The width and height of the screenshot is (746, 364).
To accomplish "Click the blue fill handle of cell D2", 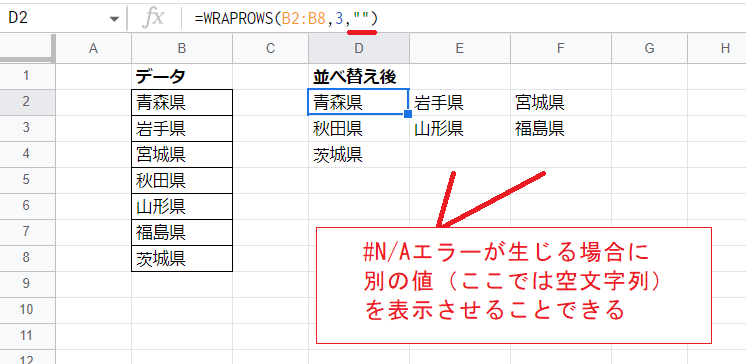I will [x=408, y=114].
